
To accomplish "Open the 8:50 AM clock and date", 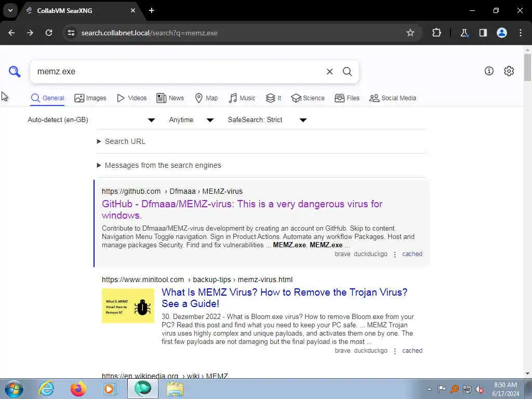I will (x=506, y=389).
